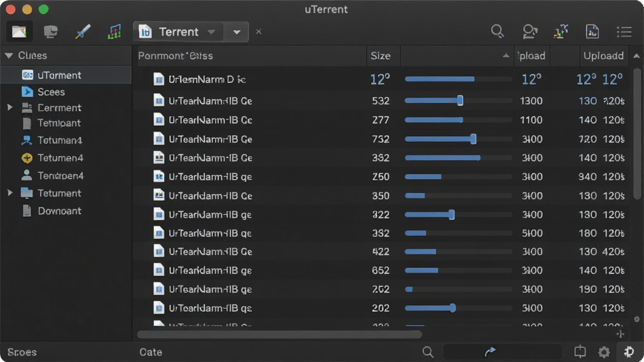Click the bottom status bar search icon
The height and width of the screenshot is (362, 644).
(x=428, y=352)
